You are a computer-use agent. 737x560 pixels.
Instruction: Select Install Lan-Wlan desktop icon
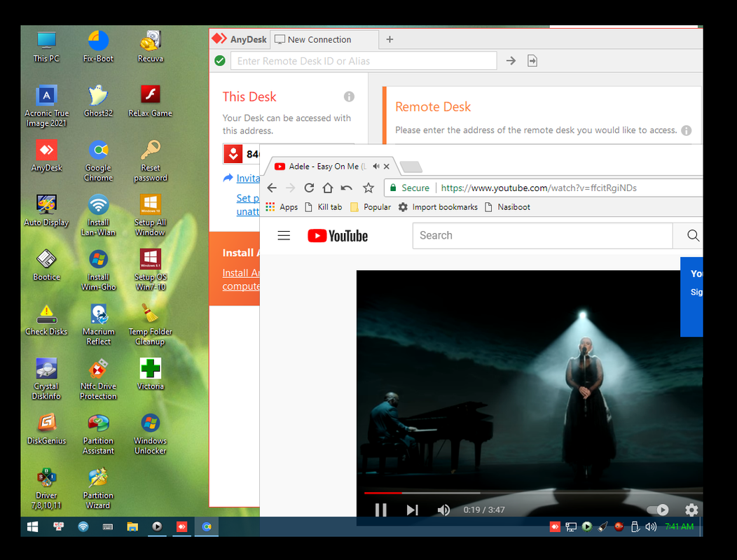click(98, 215)
